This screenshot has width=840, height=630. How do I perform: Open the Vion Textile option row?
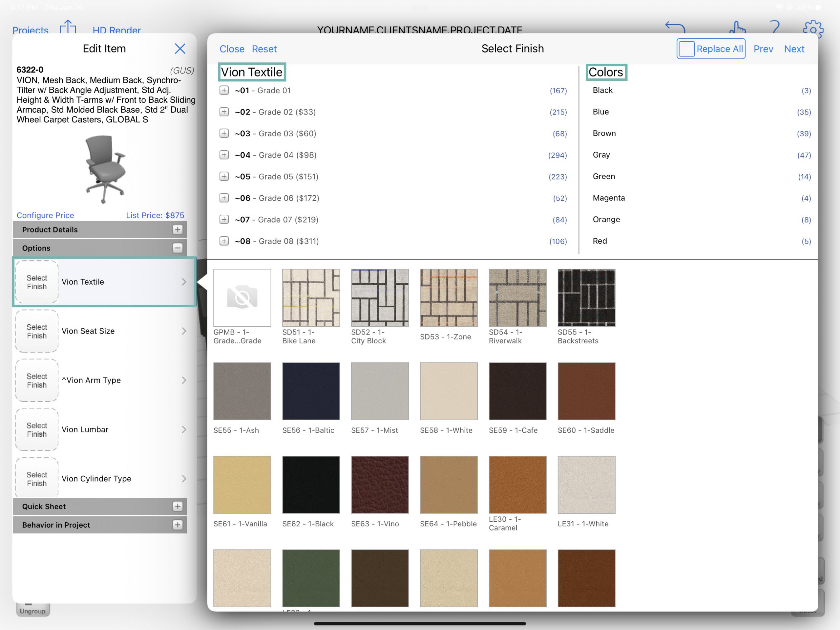[x=104, y=282]
